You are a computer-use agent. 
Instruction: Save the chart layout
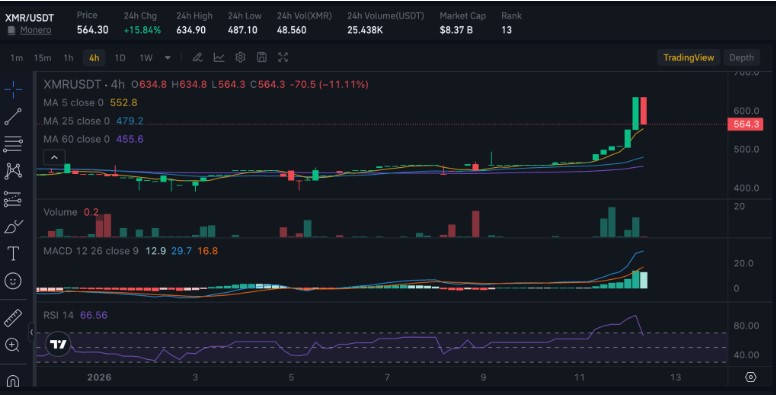[261, 57]
